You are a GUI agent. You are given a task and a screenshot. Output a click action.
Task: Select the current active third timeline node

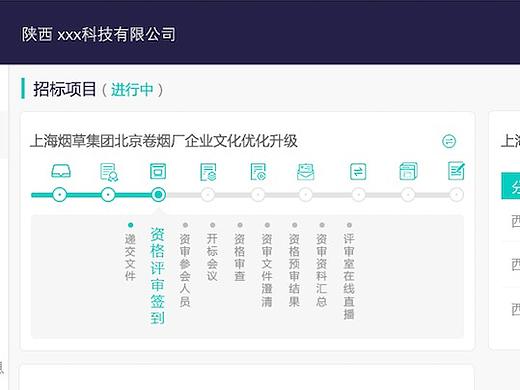(x=158, y=195)
